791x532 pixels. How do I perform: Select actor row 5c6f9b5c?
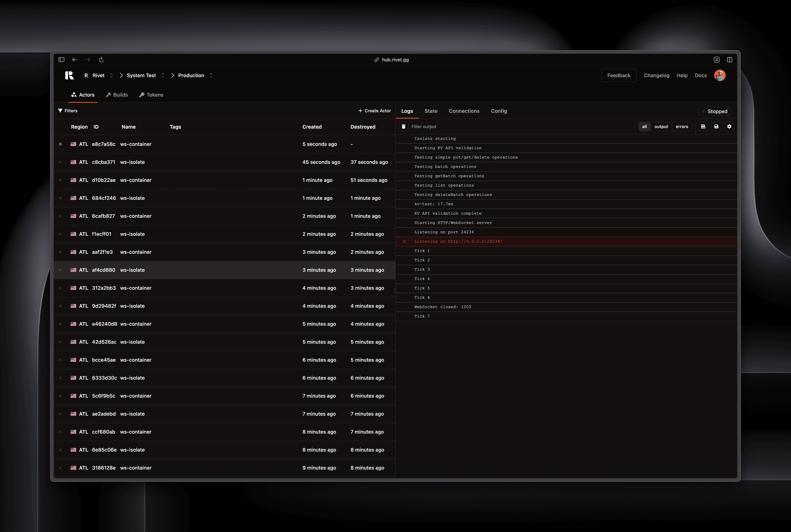pos(225,396)
